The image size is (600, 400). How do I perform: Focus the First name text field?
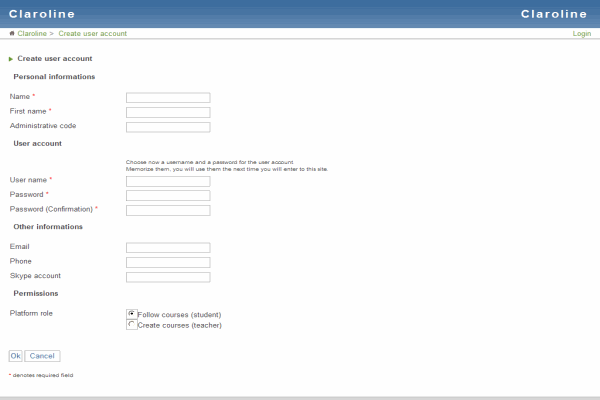pyautogui.click(x=168, y=112)
